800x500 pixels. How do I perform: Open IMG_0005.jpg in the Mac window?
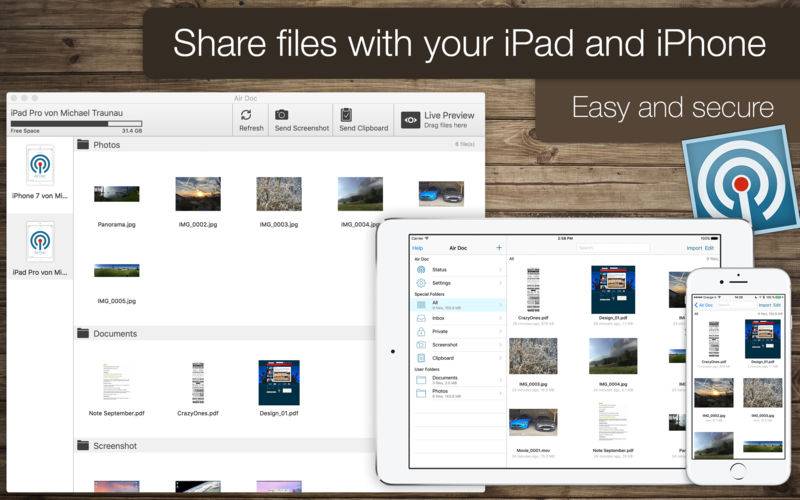(x=116, y=270)
